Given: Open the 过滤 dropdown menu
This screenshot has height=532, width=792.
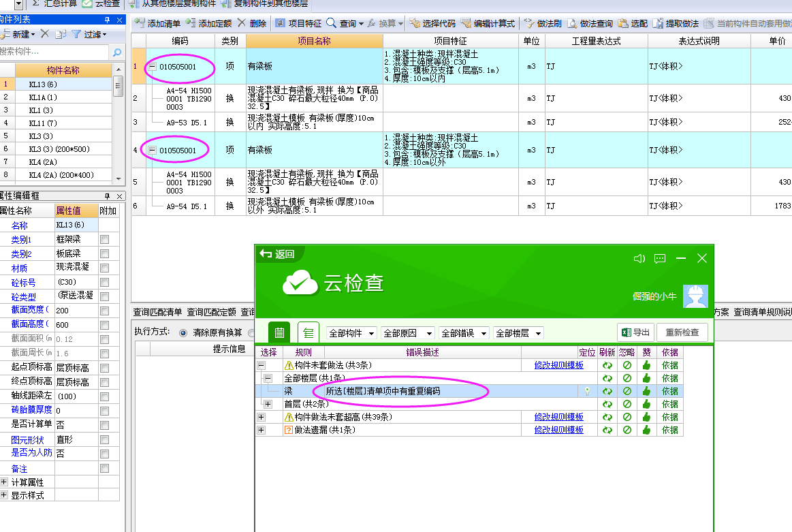Looking at the screenshot, I should click(x=89, y=34).
